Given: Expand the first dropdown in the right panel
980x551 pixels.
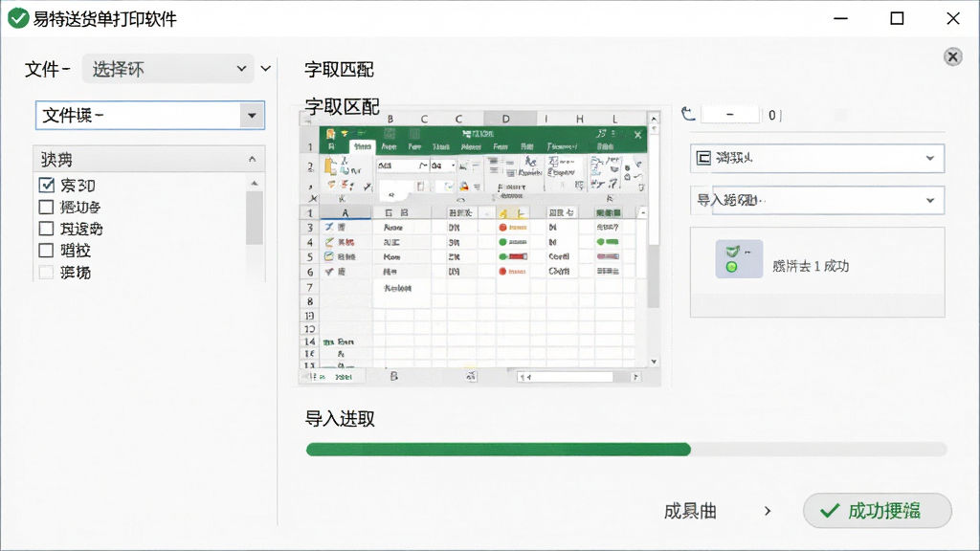Looking at the screenshot, I should click(930, 158).
